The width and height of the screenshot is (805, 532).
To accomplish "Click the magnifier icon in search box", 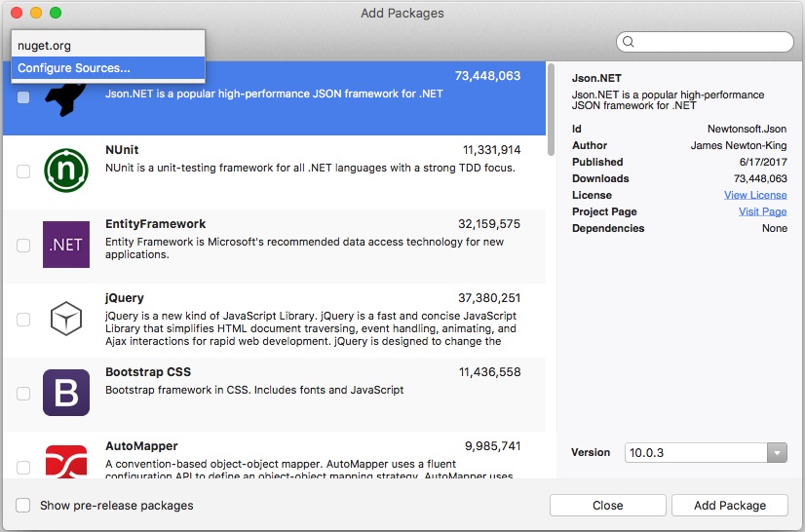I will (x=629, y=42).
